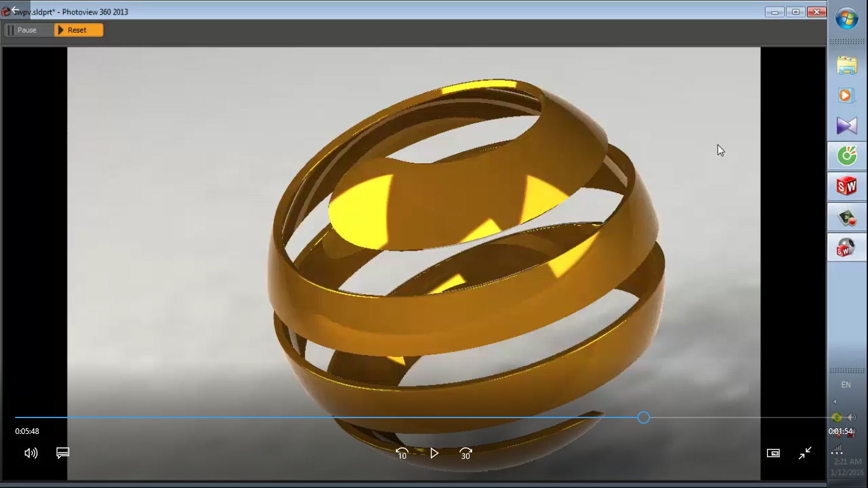
Task: Go back using the top-left arrow
Action: tap(15, 10)
